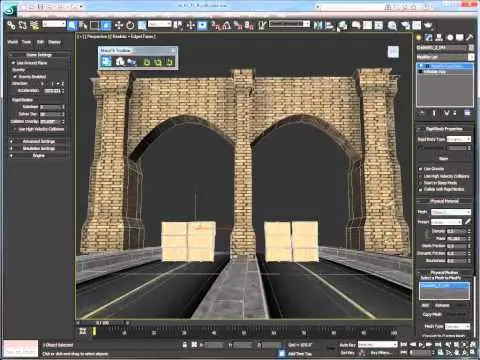
Task: Click Reset Simulation in MassFX Toolbar
Action: pyautogui.click(x=147, y=62)
